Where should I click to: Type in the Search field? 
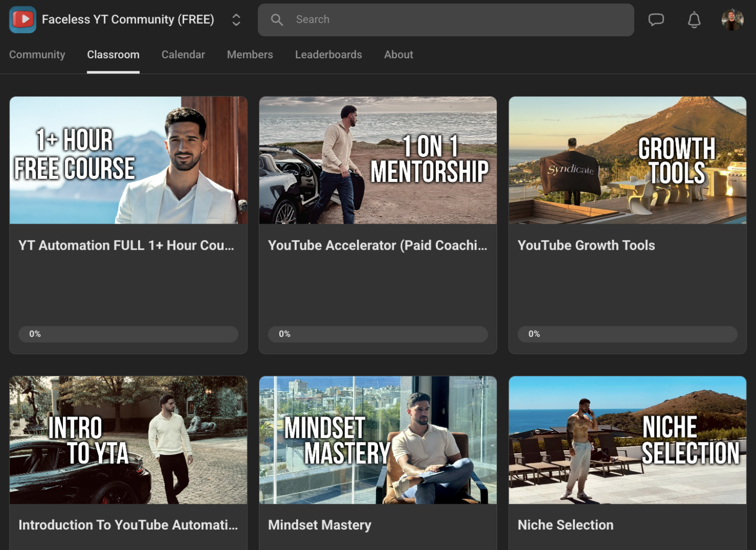pos(451,20)
